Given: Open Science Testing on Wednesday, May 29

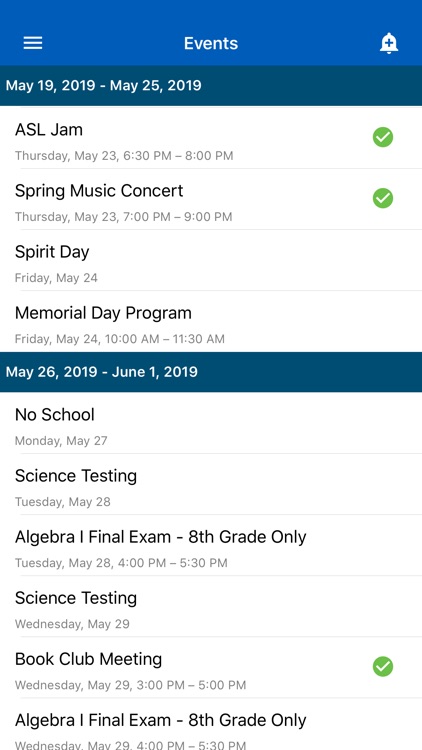Looking at the screenshot, I should point(211,607).
